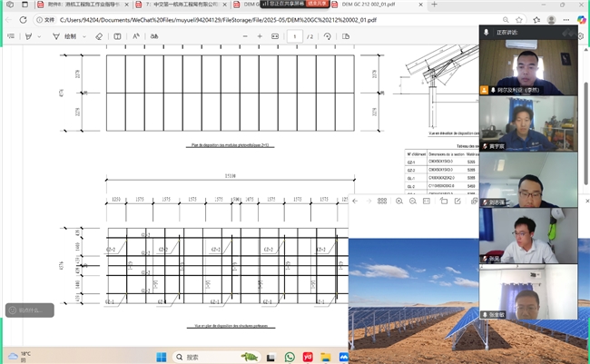Click the 结束共享 stop sharing button
The width and height of the screenshot is (590, 364).
(x=317, y=4)
